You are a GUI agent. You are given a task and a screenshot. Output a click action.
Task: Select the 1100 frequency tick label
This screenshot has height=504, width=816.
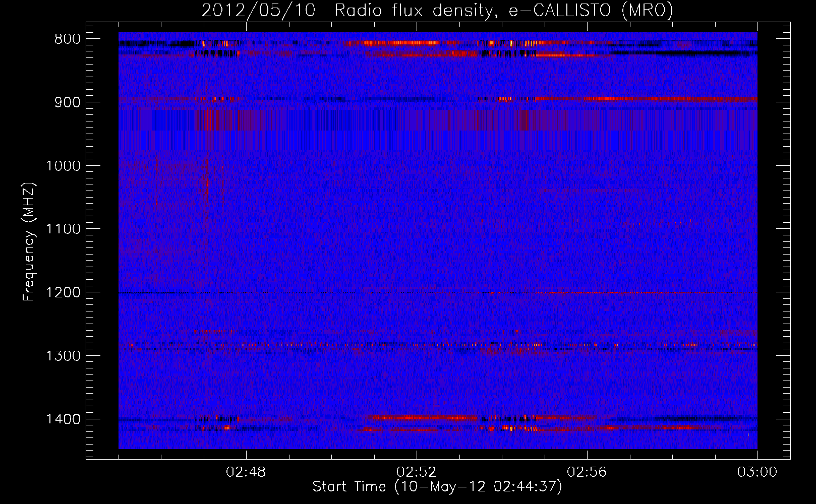63,229
